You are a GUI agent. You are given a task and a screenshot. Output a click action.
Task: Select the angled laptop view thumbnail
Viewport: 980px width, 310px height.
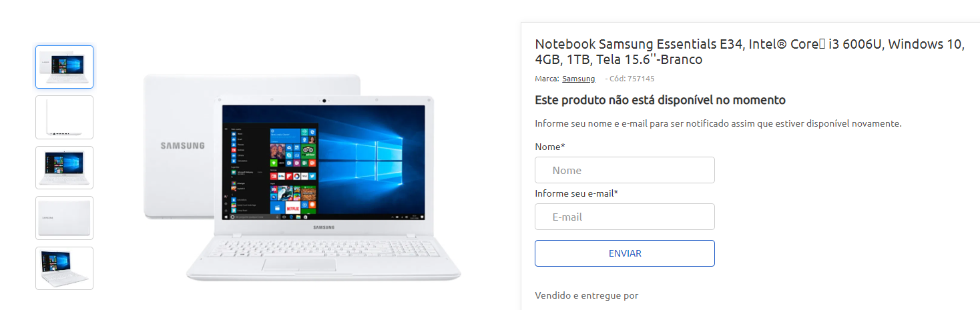(64, 268)
